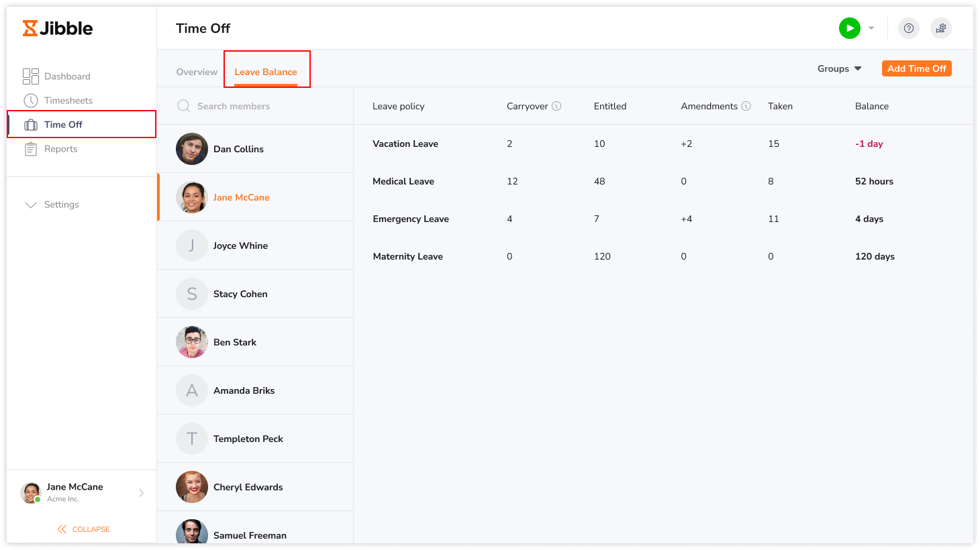
Task: Open the dropdown arrow beside the timer
Action: click(871, 27)
